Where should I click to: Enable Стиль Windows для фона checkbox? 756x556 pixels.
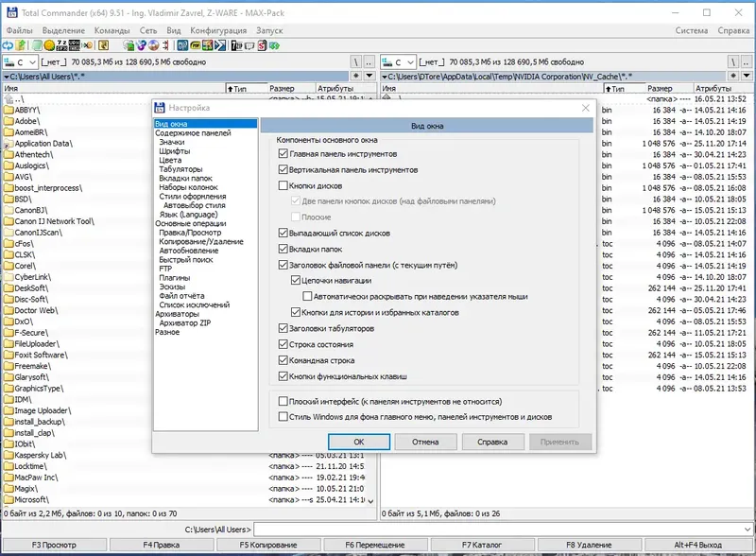tap(283, 417)
